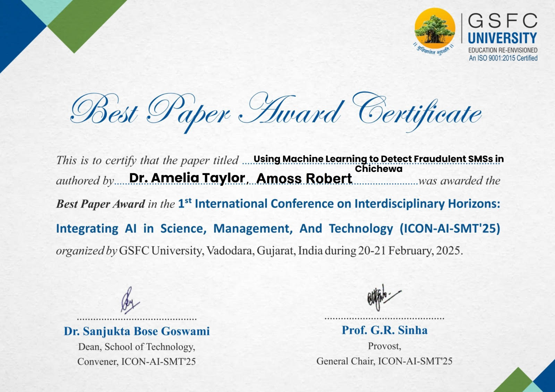Click '1st International Conference on Interdisciplinary Horizons:' line

click(339, 203)
